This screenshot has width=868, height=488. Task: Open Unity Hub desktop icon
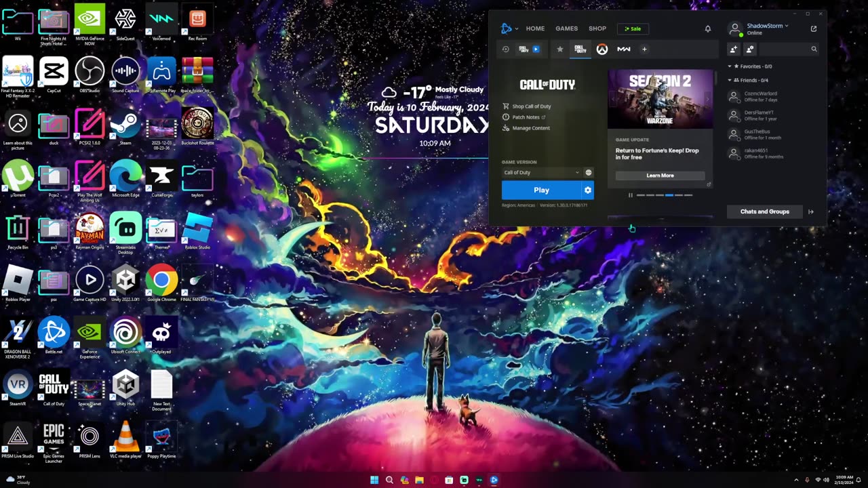pyautogui.click(x=125, y=388)
